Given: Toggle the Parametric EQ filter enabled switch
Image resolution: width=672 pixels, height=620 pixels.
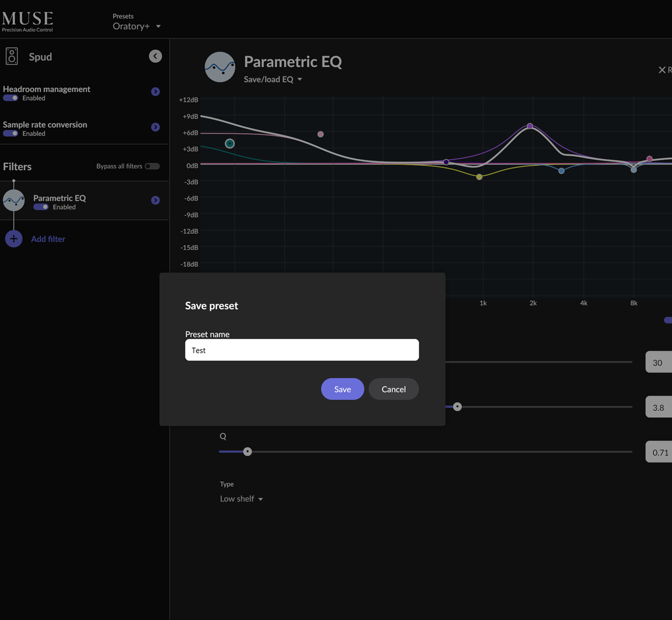Looking at the screenshot, I should pyautogui.click(x=41, y=207).
